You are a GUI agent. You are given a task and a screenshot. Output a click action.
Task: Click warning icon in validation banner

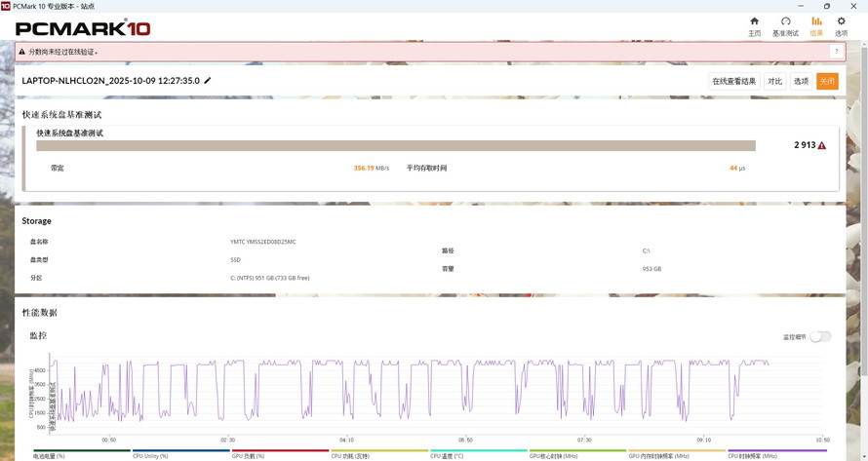point(21,52)
